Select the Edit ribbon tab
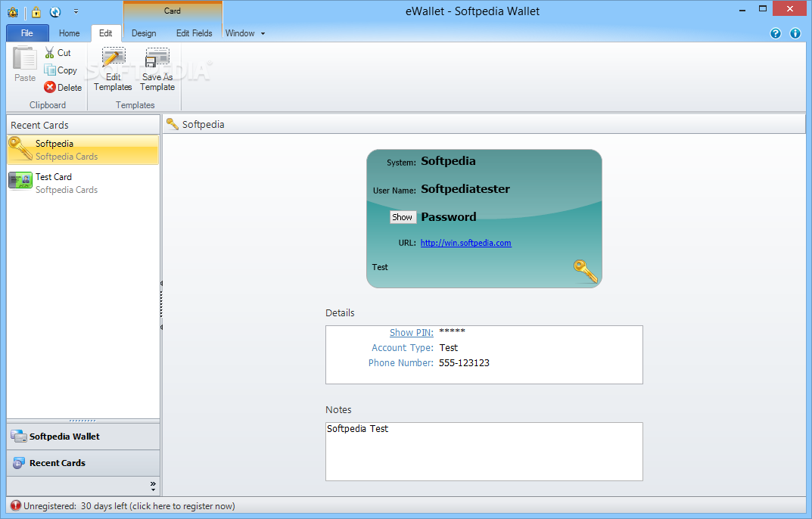This screenshot has width=812, height=519. coord(106,33)
